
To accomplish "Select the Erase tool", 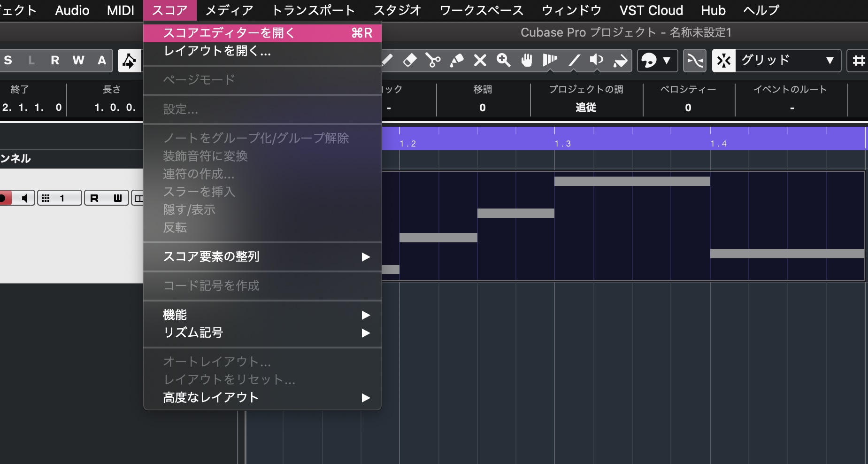I will click(410, 60).
